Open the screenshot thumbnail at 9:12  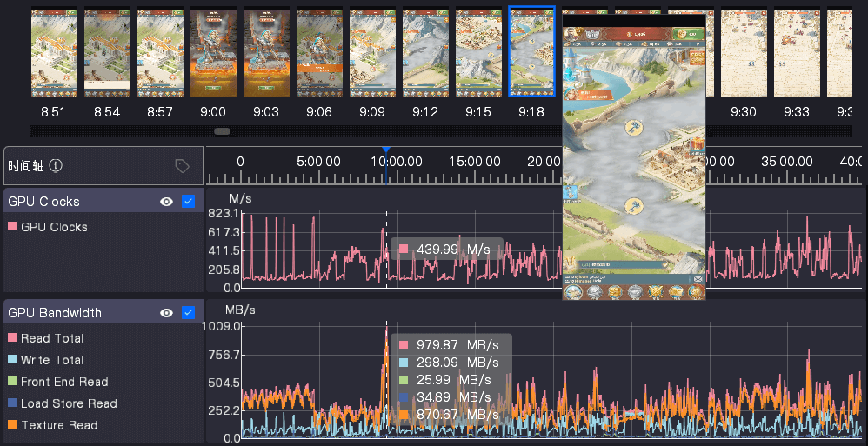click(x=425, y=52)
